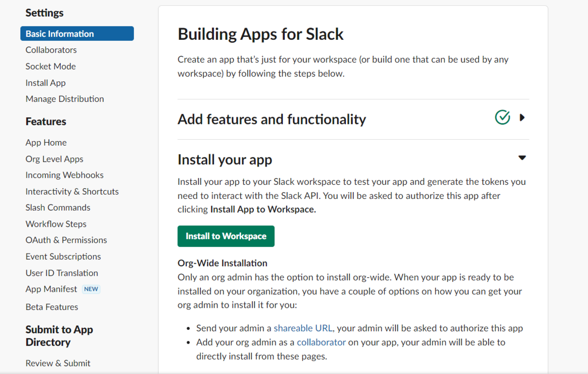
Task: Go to Interactivity & Shortcuts
Action: pyautogui.click(x=72, y=192)
